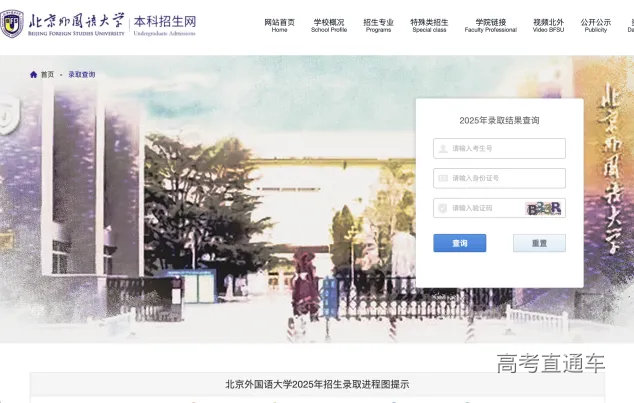634x403 pixels.
Task: Open the 学院链接 Faculty Professional menu
Action: [x=490, y=25]
